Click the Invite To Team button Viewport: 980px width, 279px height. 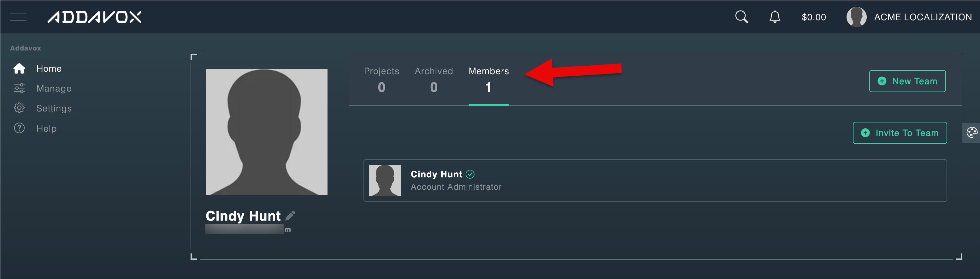900,133
